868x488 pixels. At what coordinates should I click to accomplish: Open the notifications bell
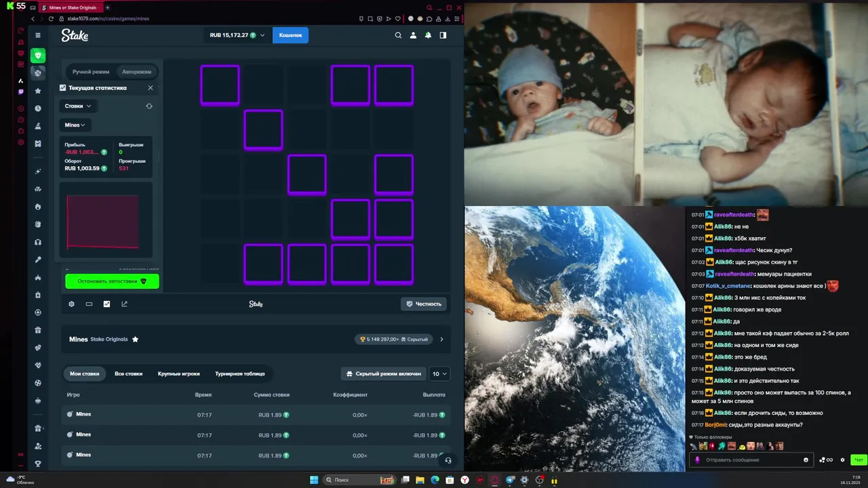point(428,35)
